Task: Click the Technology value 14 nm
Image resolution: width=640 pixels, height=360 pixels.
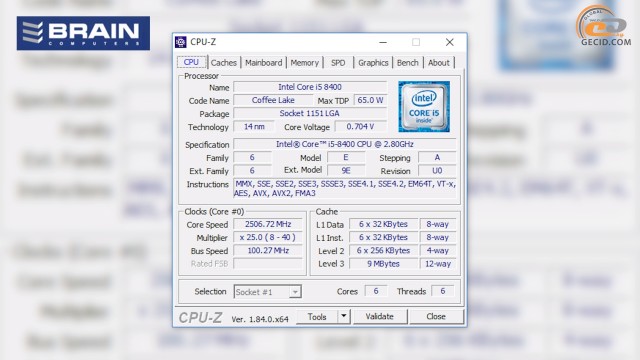Action: click(x=254, y=127)
